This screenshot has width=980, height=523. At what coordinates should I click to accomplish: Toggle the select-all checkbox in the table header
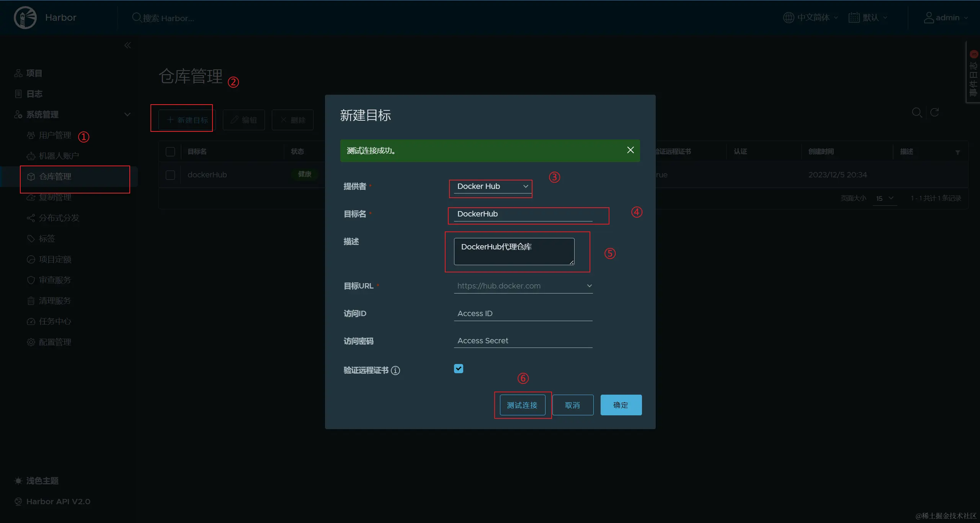(170, 152)
